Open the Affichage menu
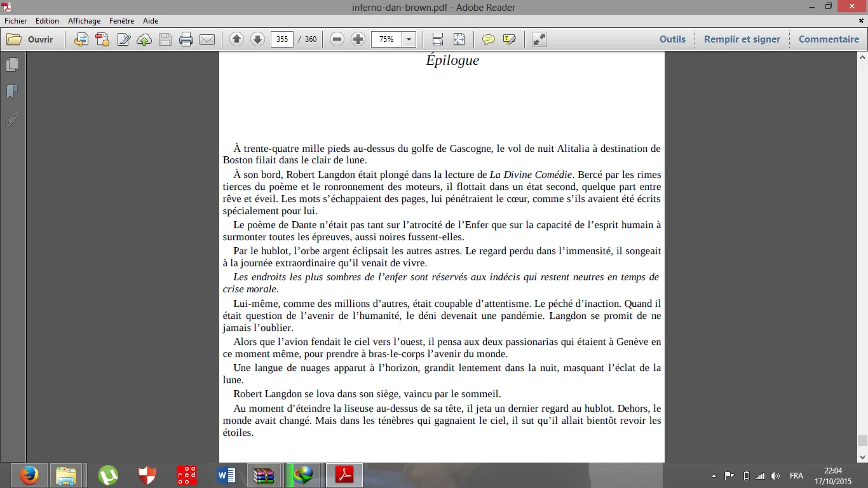This screenshot has height=488, width=868. 84,21
